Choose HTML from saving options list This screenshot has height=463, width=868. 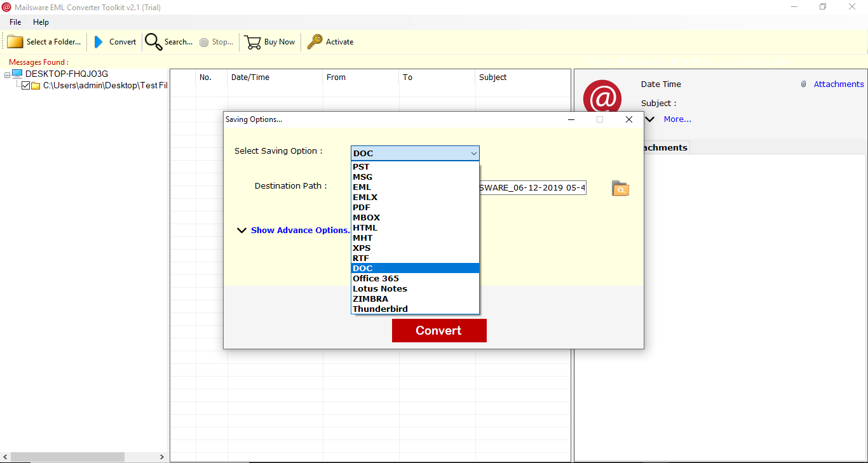point(415,228)
